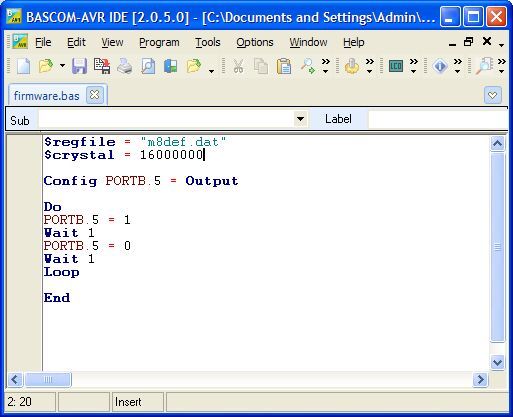This screenshot has height=417, width=513.
Task: Click the Config PORTB.5 = Output line
Action: [141, 181]
